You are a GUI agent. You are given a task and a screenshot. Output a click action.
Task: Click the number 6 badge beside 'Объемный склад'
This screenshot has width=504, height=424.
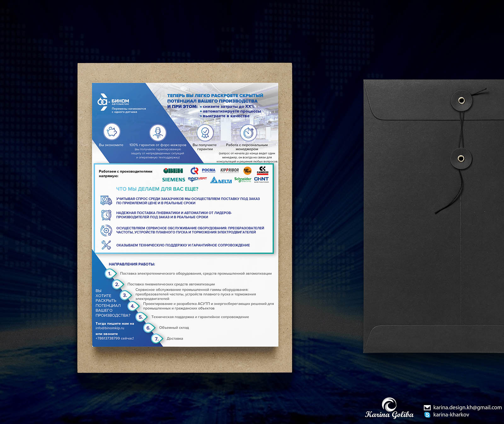click(x=149, y=328)
